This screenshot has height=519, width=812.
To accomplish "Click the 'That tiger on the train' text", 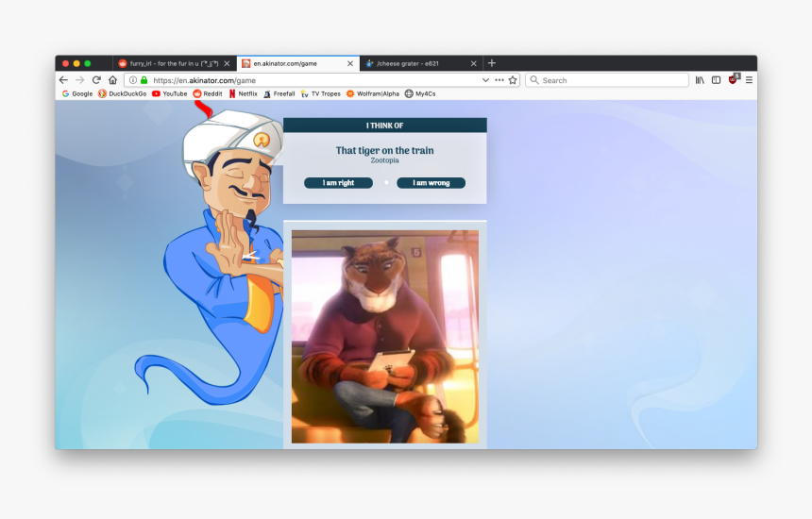I will tap(385, 150).
